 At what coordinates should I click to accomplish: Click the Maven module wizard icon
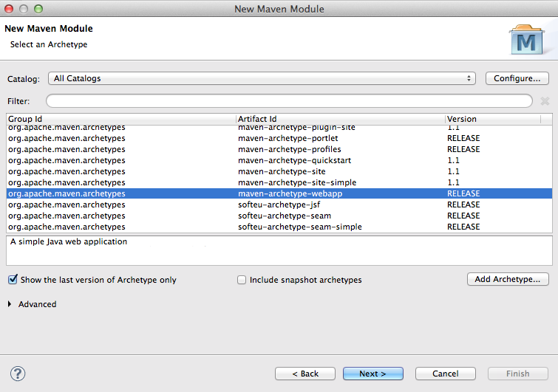click(x=526, y=41)
